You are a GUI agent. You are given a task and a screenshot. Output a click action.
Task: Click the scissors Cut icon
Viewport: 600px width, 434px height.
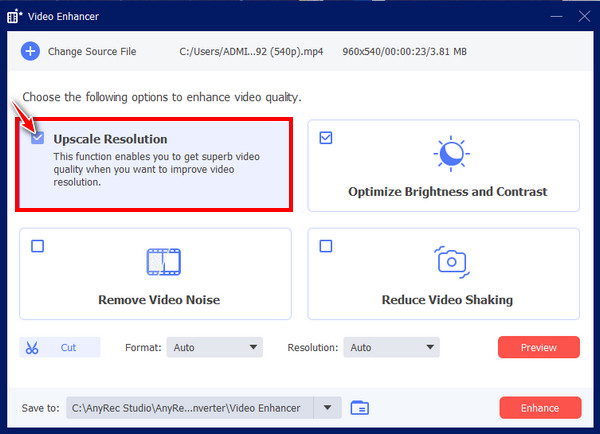point(32,348)
